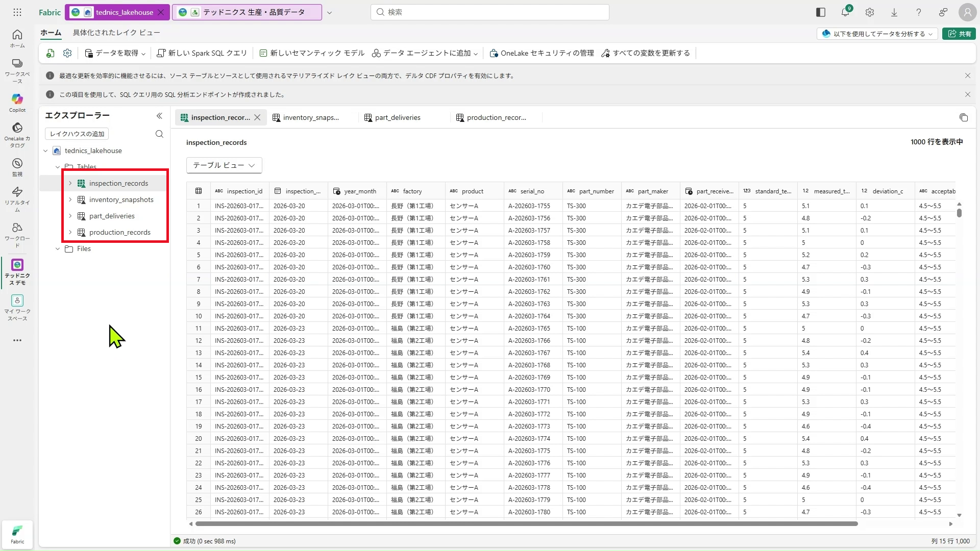Viewport: 980px width, 551px height.
Task: Open 以下を使用してデータを分析する dropdown
Action: [877, 34]
